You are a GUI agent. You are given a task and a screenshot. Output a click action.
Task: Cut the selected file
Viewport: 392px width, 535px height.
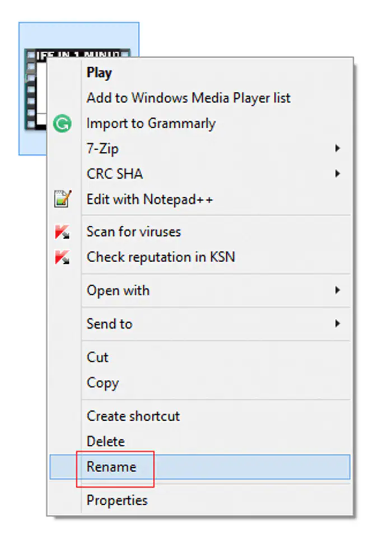point(97,357)
